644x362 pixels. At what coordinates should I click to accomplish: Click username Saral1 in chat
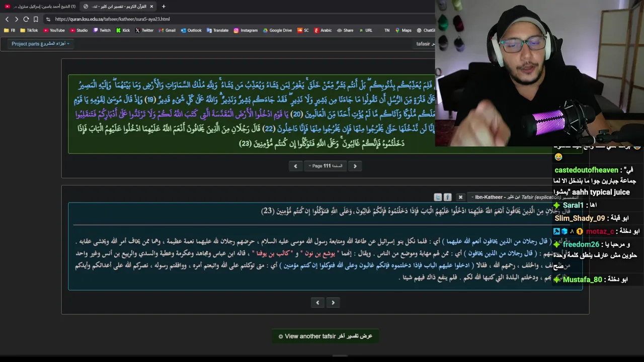coord(573,206)
